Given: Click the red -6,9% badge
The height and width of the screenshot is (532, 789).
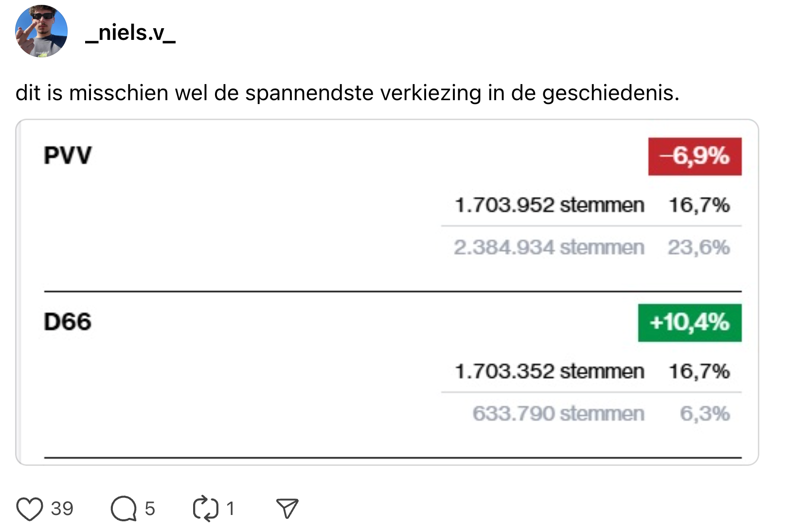Looking at the screenshot, I should click(695, 157).
